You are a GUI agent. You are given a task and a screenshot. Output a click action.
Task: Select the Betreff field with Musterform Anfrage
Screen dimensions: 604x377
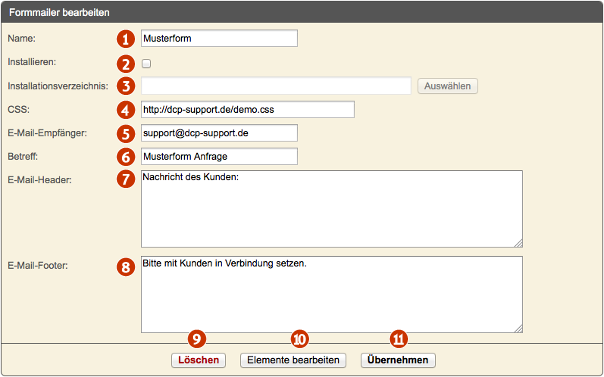(x=219, y=156)
